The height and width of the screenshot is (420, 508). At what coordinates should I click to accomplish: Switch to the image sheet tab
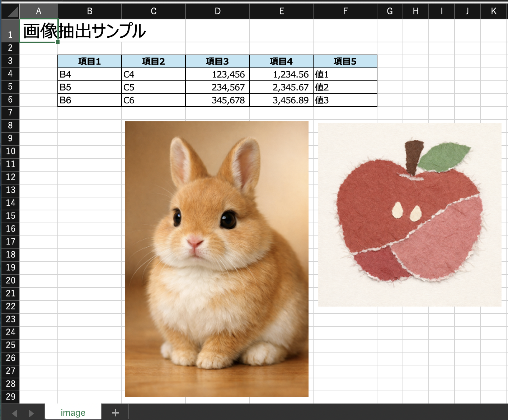[x=73, y=412]
